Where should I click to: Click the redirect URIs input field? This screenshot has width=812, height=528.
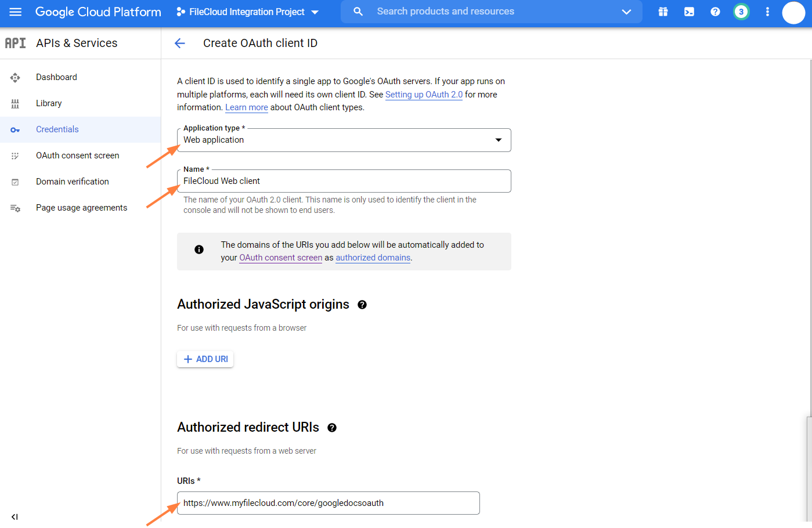[328, 503]
